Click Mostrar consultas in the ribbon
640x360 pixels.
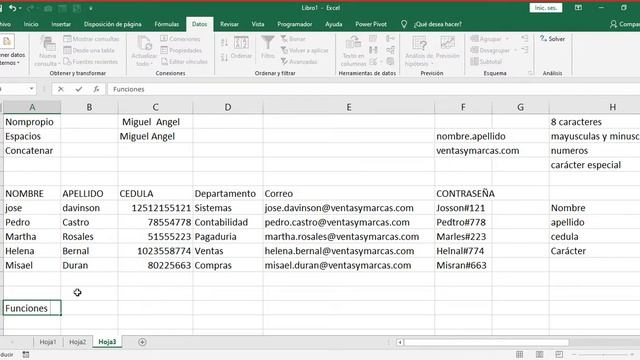point(91,39)
